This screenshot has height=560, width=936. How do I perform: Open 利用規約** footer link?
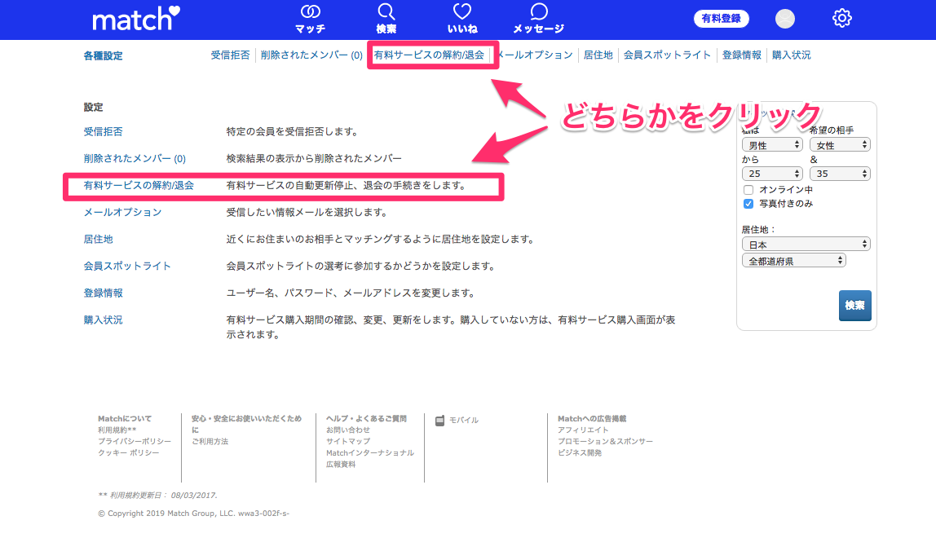pyautogui.click(x=117, y=430)
